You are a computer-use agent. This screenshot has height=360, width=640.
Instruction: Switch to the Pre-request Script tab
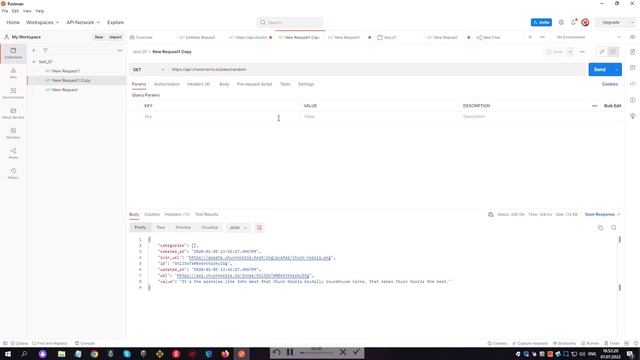tap(254, 84)
